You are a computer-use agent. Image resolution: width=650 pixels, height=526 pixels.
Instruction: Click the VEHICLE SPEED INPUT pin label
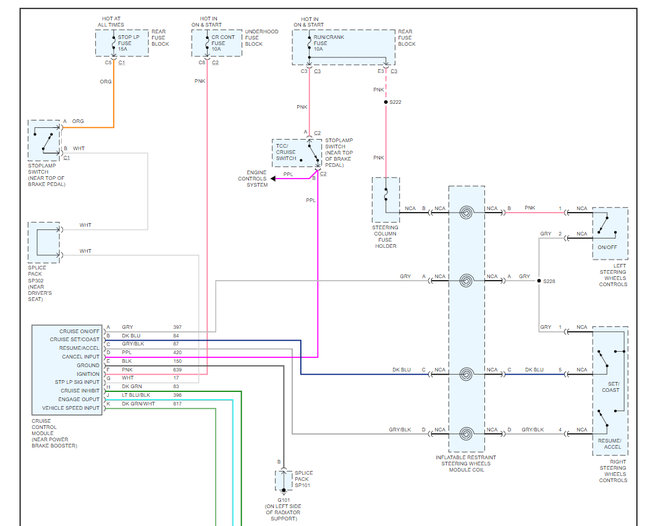click(x=71, y=408)
